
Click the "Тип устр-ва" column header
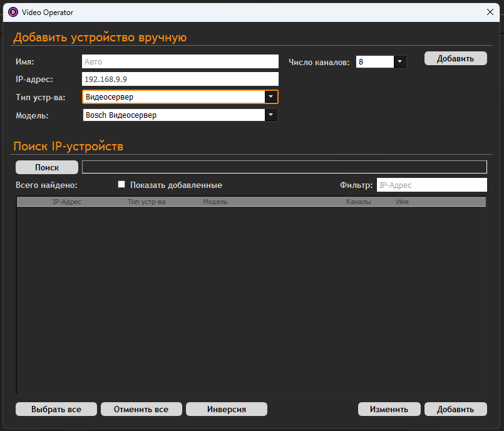click(x=147, y=202)
